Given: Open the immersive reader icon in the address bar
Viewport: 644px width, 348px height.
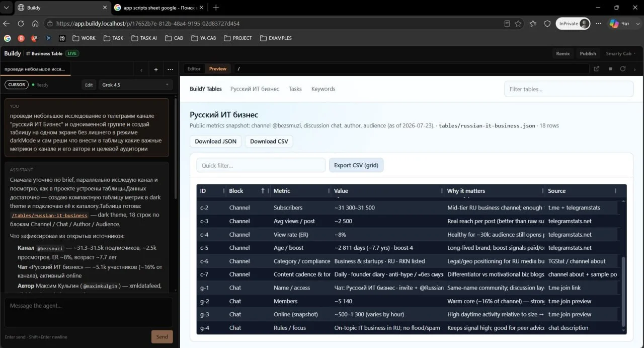Looking at the screenshot, I should pyautogui.click(x=507, y=23).
